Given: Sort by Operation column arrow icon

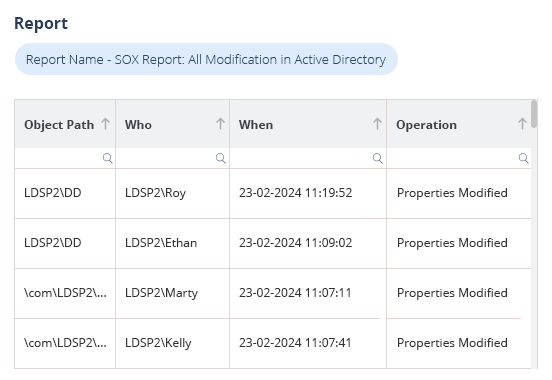Looking at the screenshot, I should click(x=522, y=124).
